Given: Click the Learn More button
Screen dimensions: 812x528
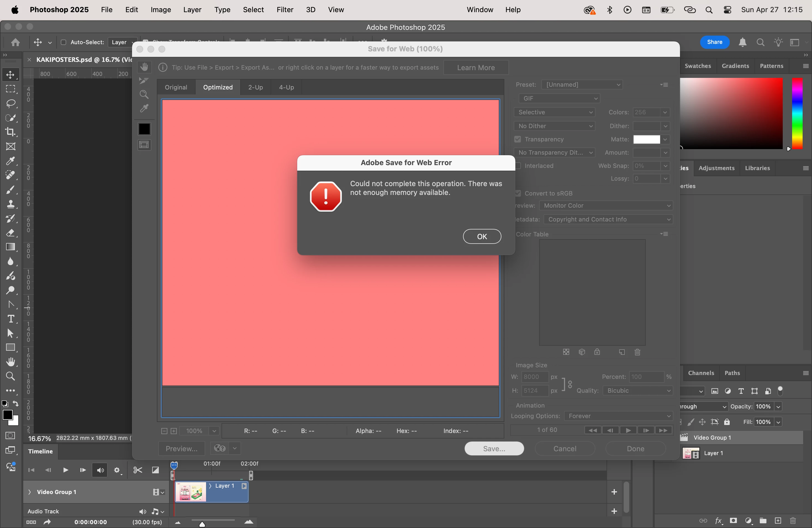Looking at the screenshot, I should coord(476,68).
